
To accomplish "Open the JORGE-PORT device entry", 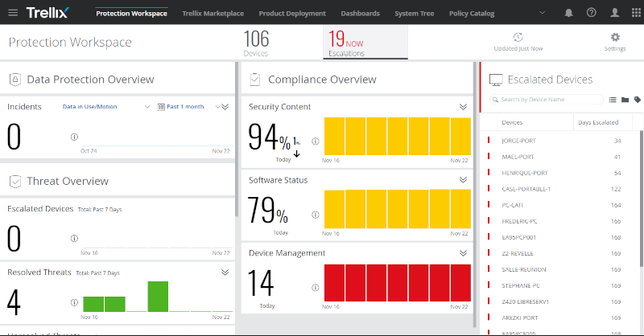I will click(518, 141).
